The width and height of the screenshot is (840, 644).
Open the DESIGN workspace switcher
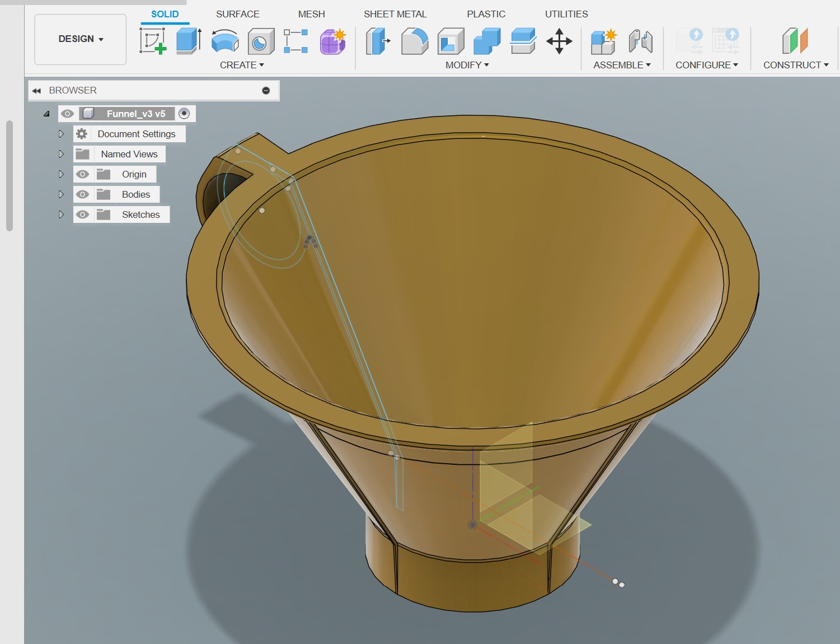pos(80,39)
